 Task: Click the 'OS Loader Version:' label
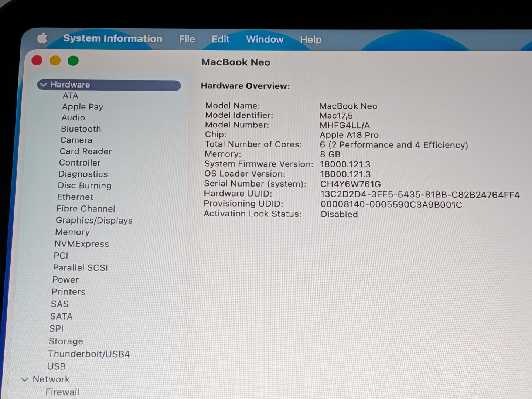[x=245, y=174]
